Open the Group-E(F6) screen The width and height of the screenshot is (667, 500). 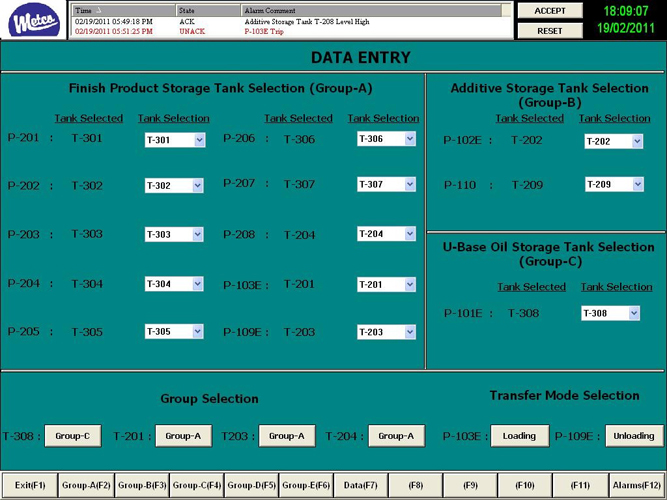point(306,486)
